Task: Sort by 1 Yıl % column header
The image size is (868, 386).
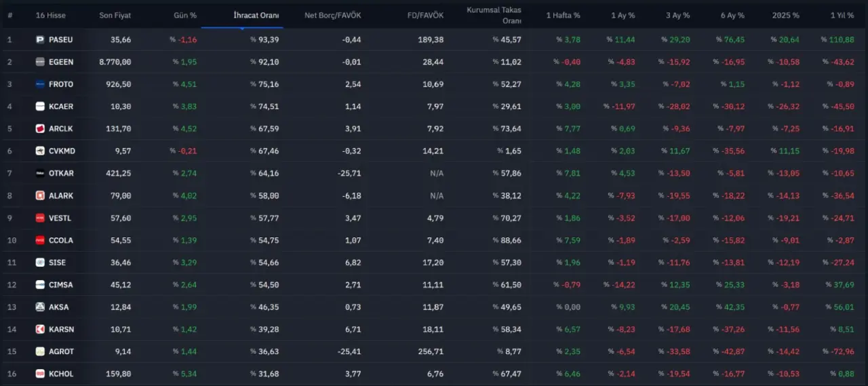Action: coord(842,16)
